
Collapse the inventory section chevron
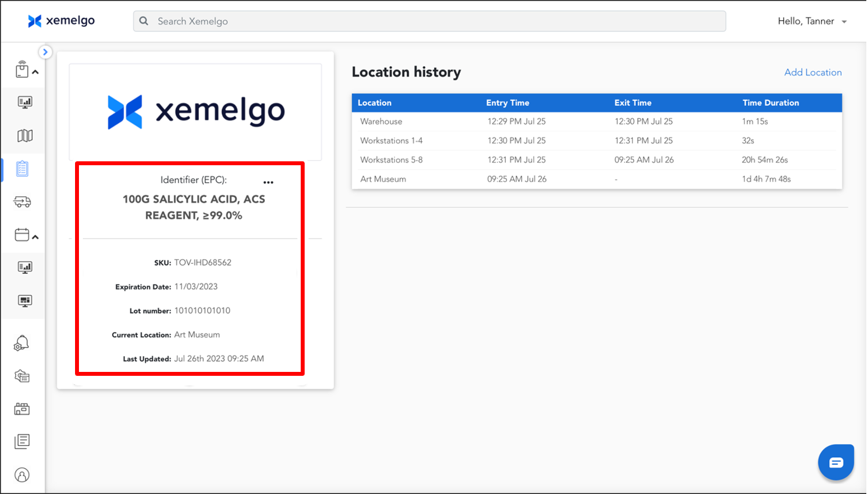(35, 72)
